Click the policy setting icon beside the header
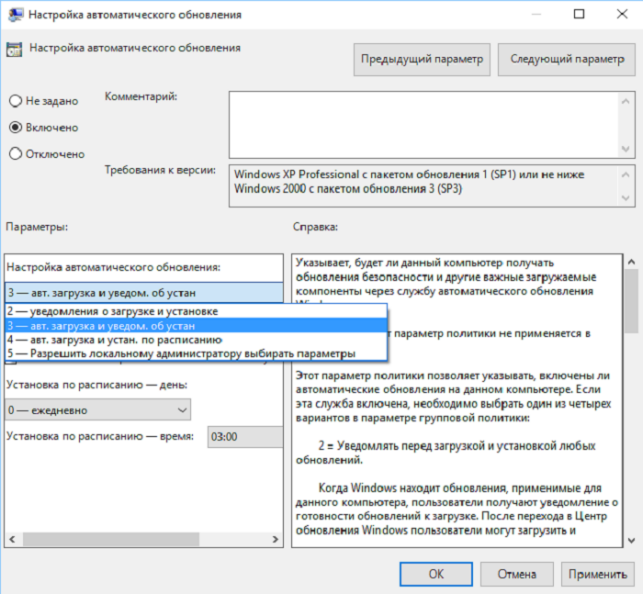643x594 pixels. [14, 49]
